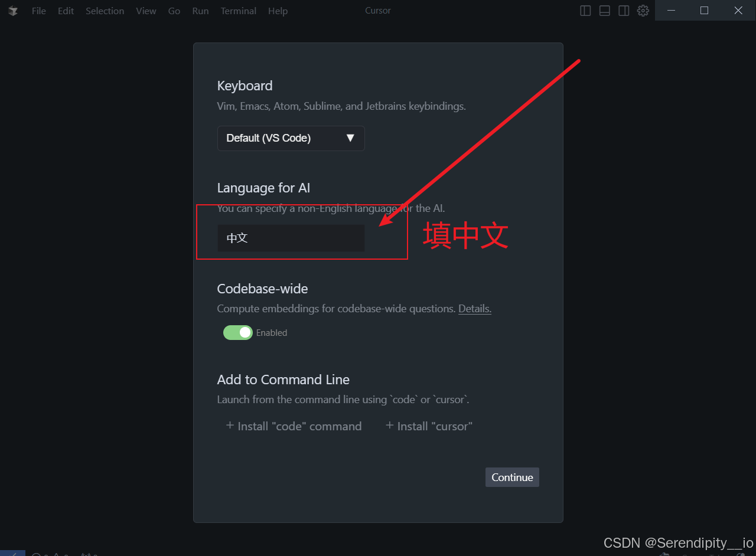Image resolution: width=756 pixels, height=556 pixels.
Task: Click the Keyboard dropdown's down arrow
Action: [x=350, y=138]
